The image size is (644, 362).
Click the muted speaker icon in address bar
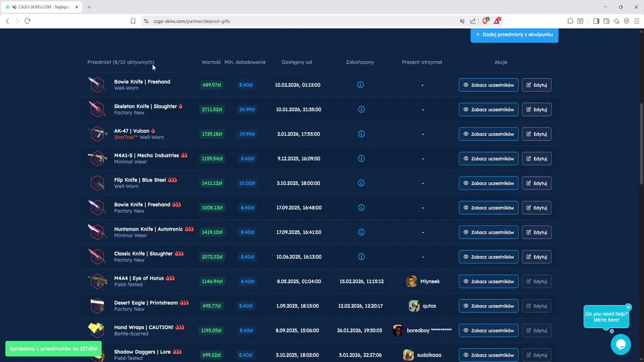[x=462, y=21]
